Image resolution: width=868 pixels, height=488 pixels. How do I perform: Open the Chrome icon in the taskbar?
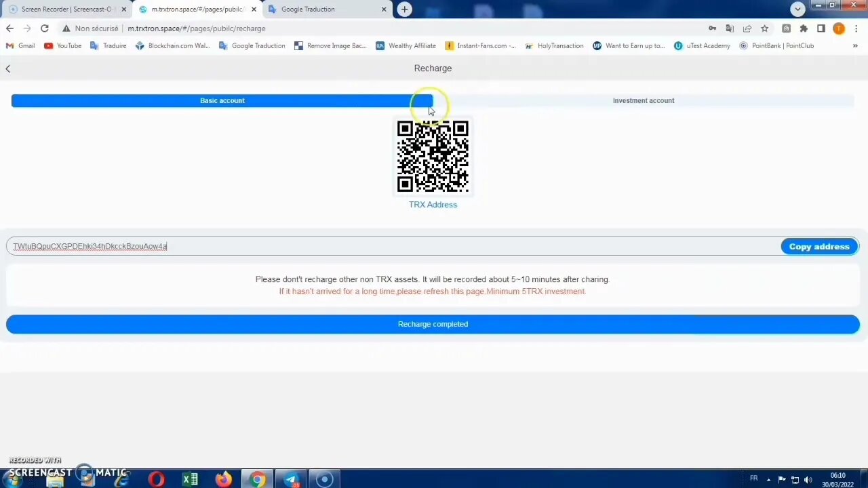(x=257, y=479)
